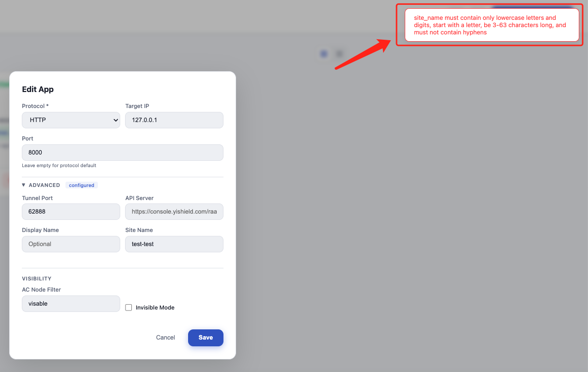Click the blurred gray icon beside blue circle
Screen dimensions: 588x372
click(x=339, y=54)
